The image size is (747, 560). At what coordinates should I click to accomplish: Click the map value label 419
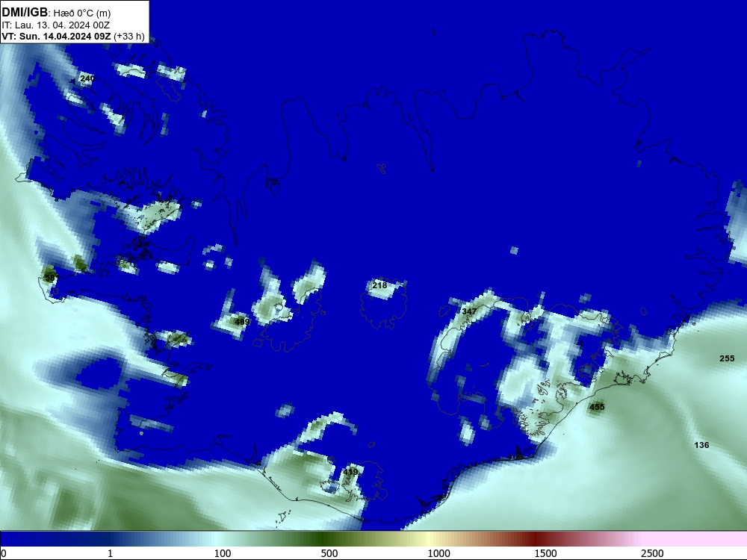tap(350, 473)
